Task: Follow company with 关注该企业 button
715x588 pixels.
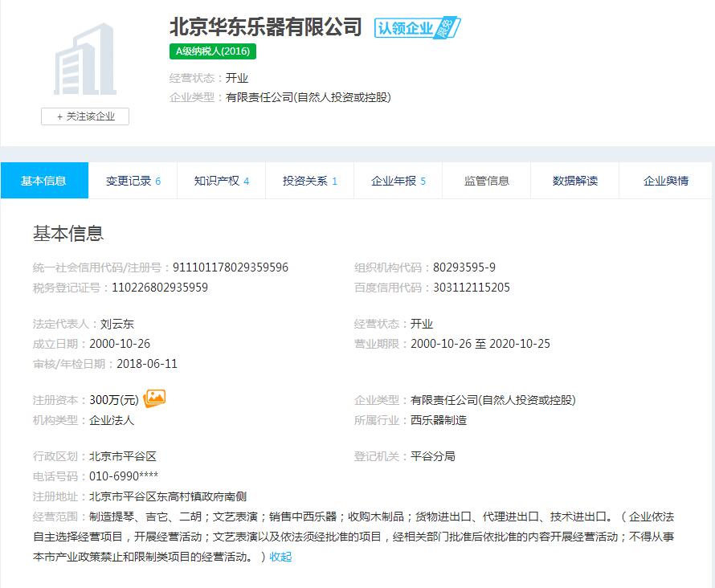Action: pyautogui.click(x=85, y=116)
